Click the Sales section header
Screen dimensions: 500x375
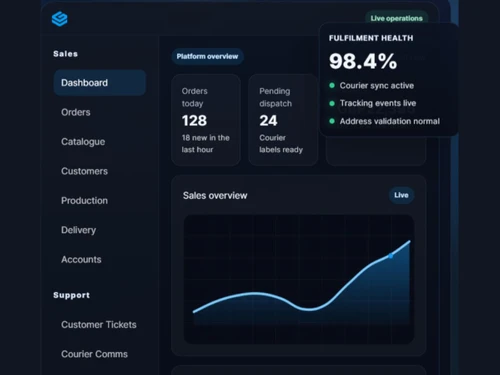(65, 54)
